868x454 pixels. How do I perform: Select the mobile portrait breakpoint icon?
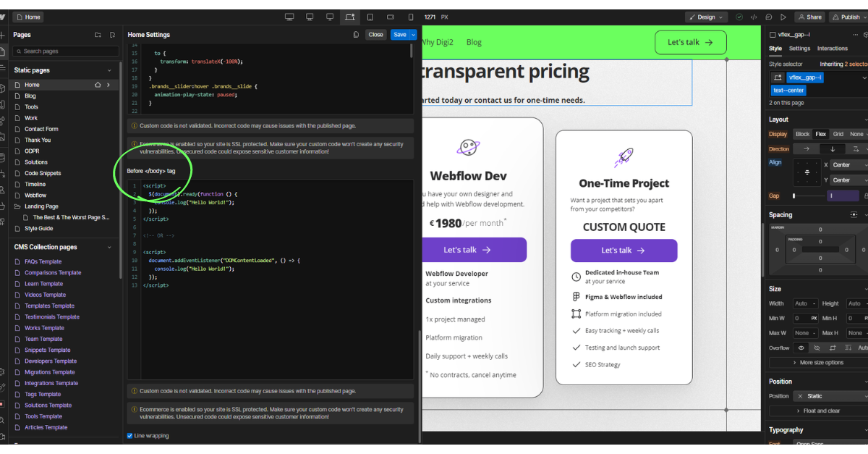(x=411, y=17)
